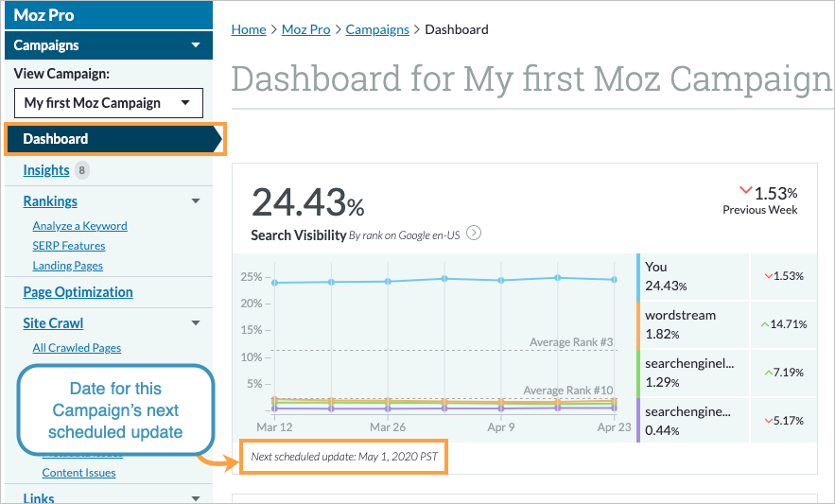
Task: Click the red down arrow next to Previous Week 1.53%
Action: pyautogui.click(x=745, y=190)
